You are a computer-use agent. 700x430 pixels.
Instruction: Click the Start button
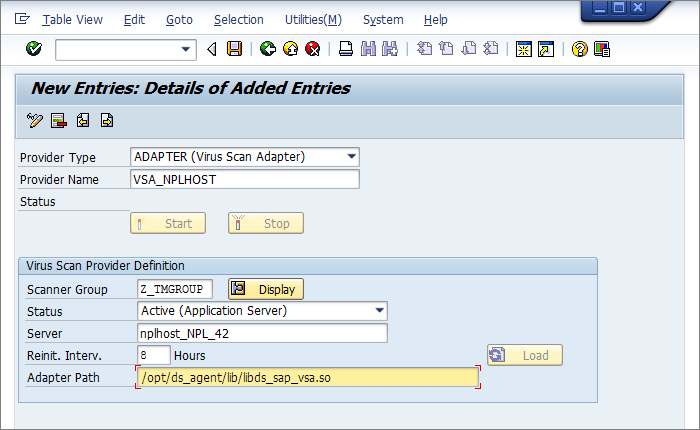point(168,223)
